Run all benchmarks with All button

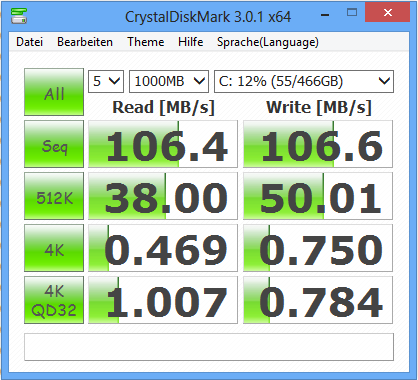coord(54,92)
